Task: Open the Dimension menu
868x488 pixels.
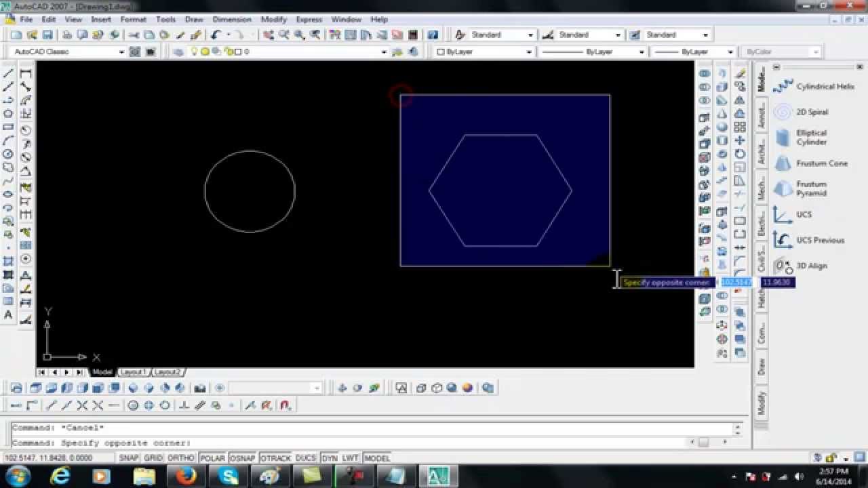Action: [x=232, y=19]
